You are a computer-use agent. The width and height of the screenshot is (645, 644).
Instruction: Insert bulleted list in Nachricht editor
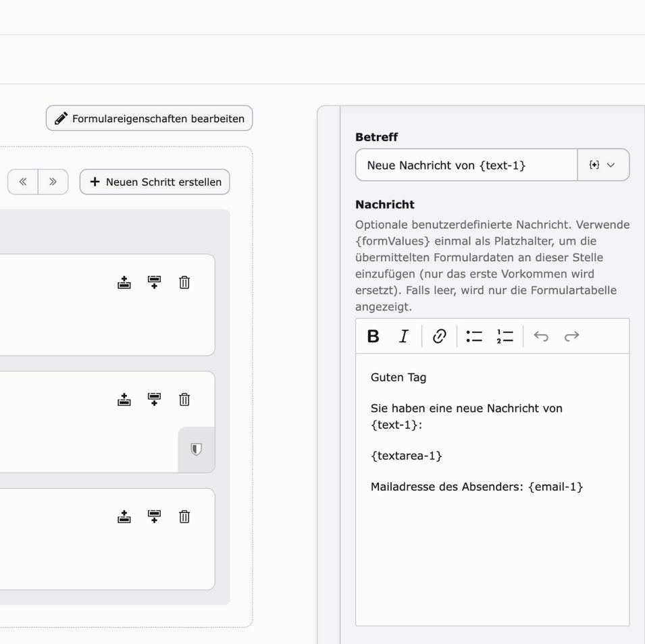[474, 336]
